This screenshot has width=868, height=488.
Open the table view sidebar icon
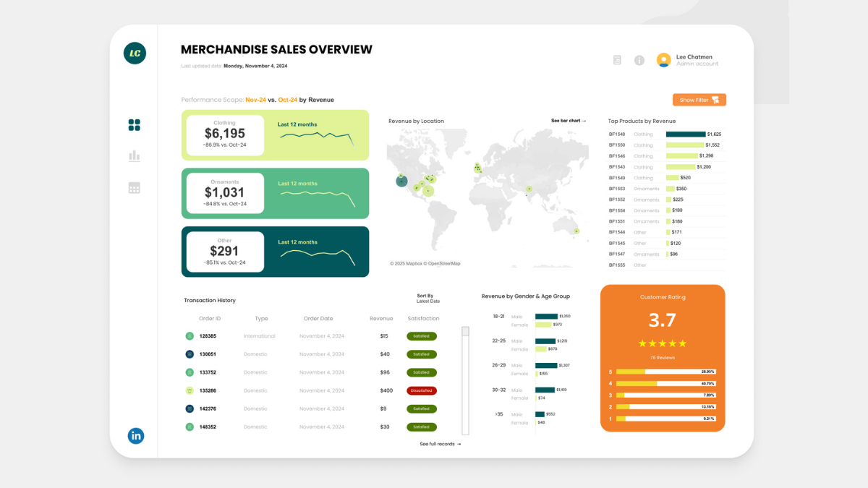point(134,188)
